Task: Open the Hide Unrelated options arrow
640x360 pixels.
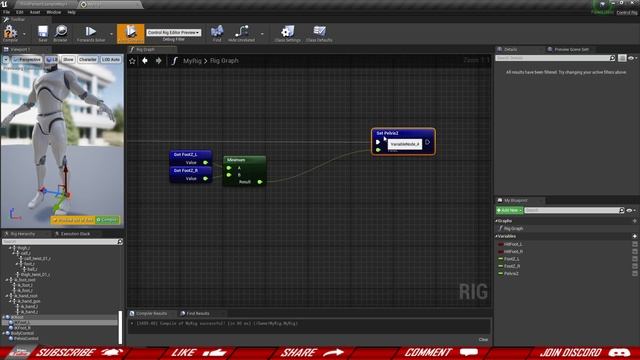Action: pyautogui.click(x=262, y=34)
